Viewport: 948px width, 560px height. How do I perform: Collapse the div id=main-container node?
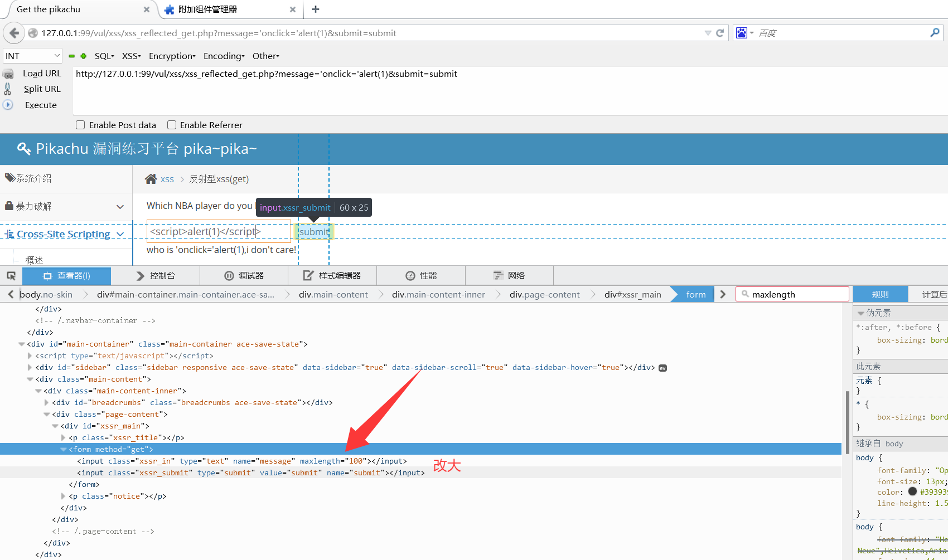point(22,344)
